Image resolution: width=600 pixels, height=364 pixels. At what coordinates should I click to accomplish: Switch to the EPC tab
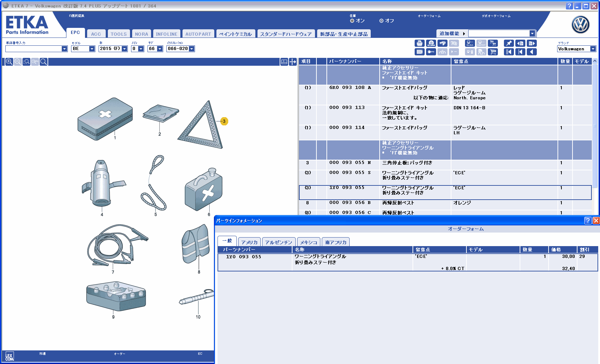point(75,33)
